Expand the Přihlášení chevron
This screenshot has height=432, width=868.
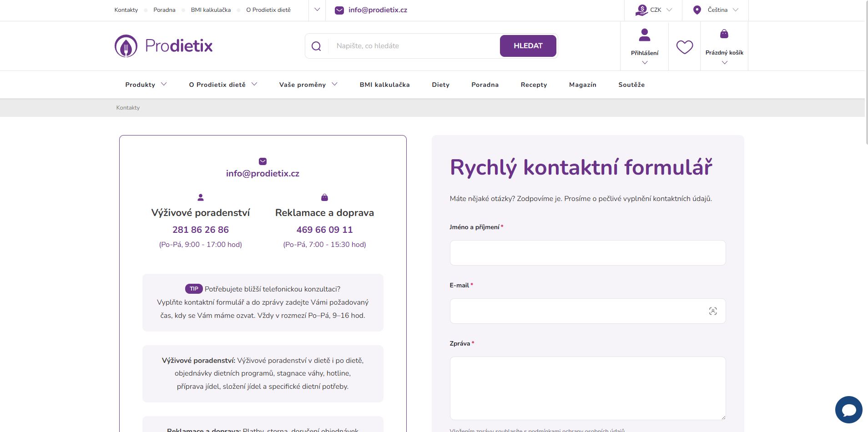(x=645, y=63)
